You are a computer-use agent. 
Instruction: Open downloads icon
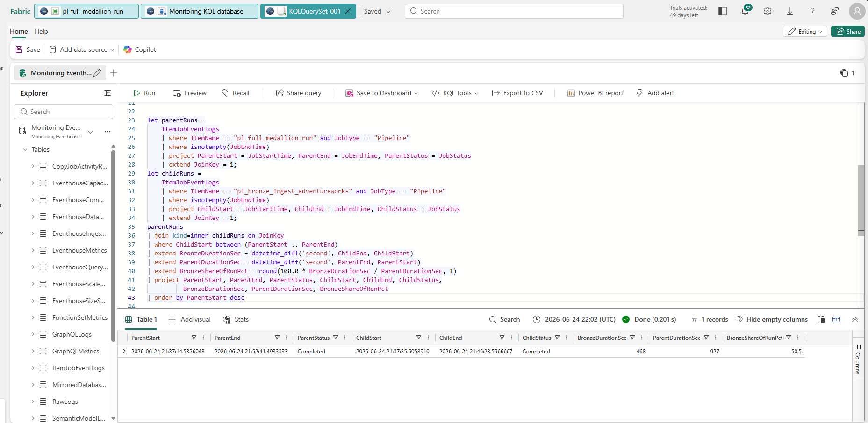[x=790, y=11]
